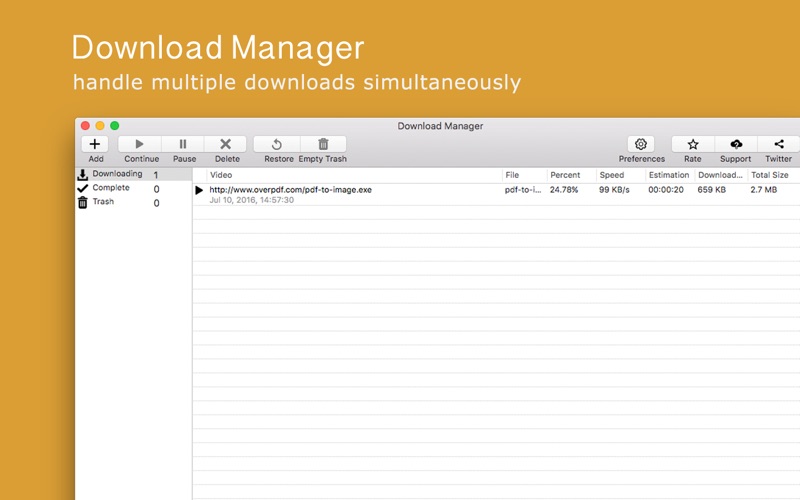Click the 'Jul 10, 2016, 14:57:30' timestamp
Screen dimensions: 800x500
click(252, 200)
